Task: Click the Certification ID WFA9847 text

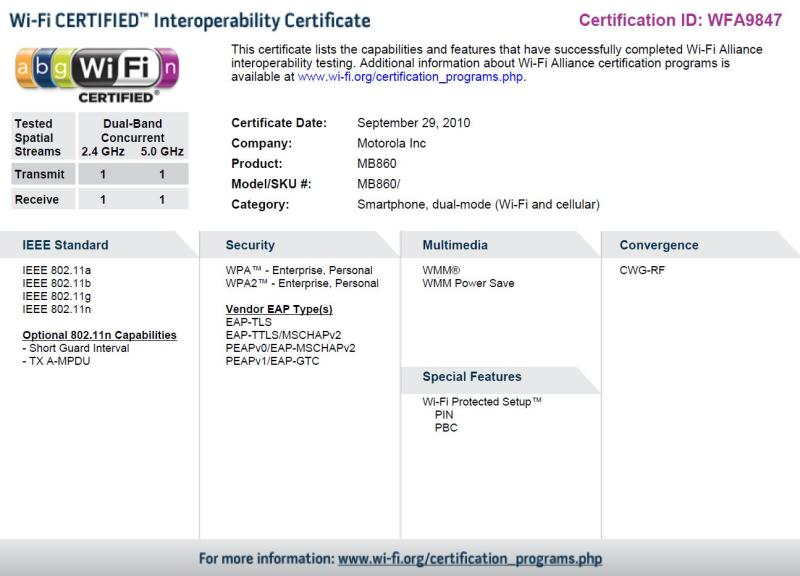Action: pyautogui.click(x=680, y=20)
